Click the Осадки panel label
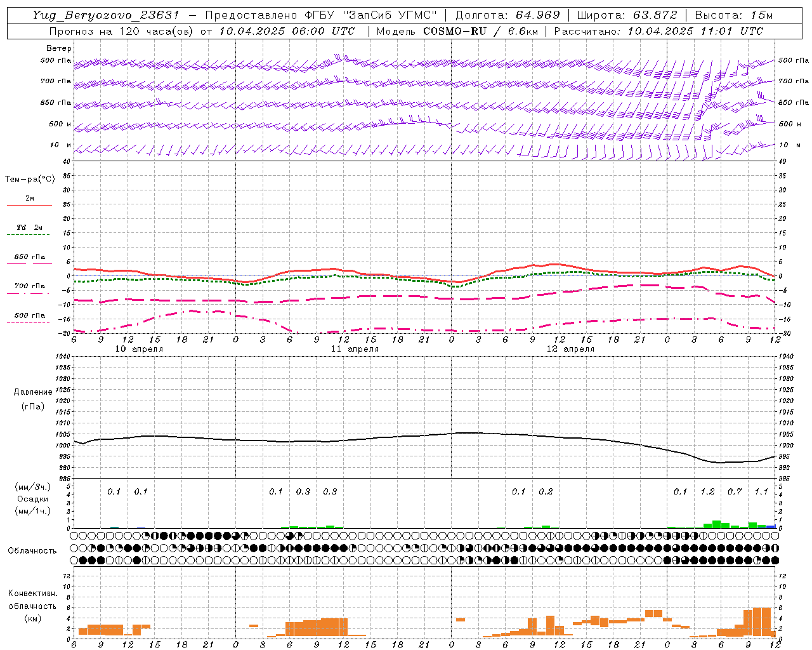Viewport: 812px width, 650px height. point(32,499)
